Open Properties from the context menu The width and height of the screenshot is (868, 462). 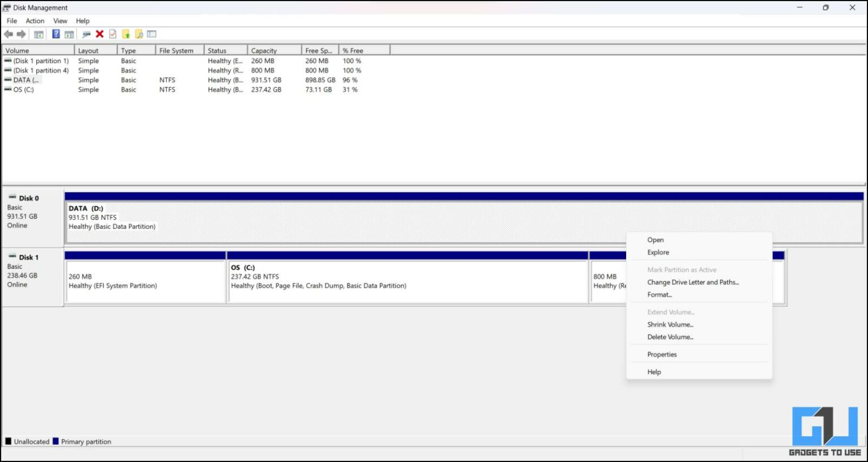pyautogui.click(x=662, y=354)
